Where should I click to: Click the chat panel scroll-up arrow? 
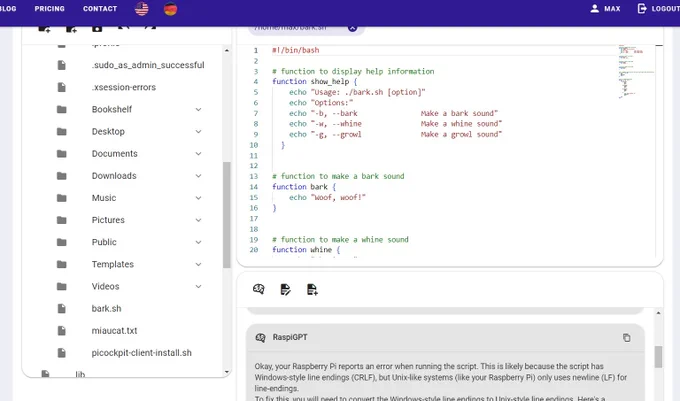pyautogui.click(x=658, y=313)
